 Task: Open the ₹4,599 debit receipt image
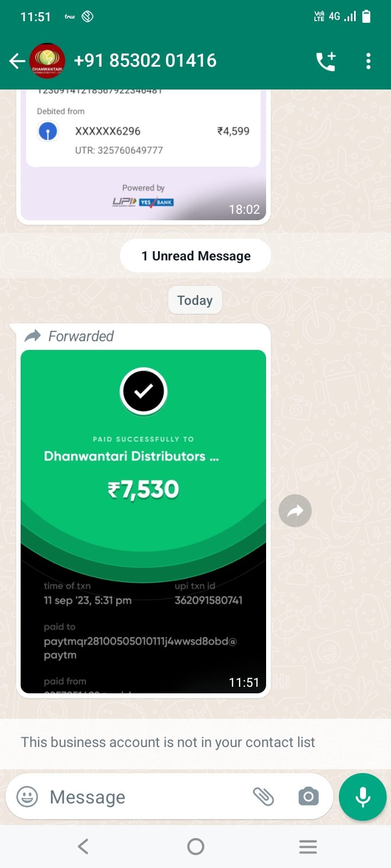[x=143, y=155]
